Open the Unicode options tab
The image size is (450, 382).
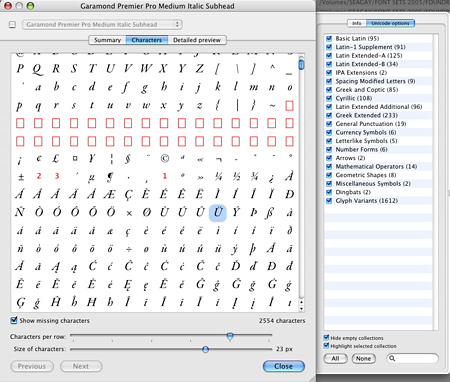tap(390, 23)
